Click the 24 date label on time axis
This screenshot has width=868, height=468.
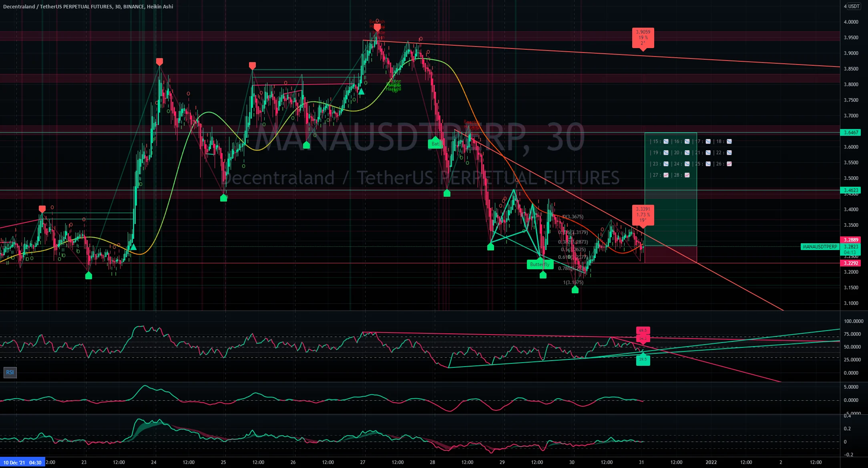(154, 462)
